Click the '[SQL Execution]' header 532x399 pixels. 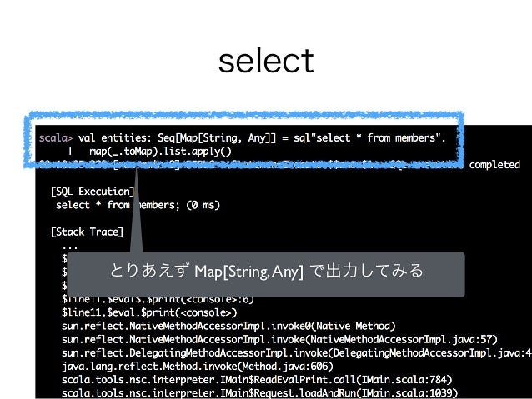(93, 192)
